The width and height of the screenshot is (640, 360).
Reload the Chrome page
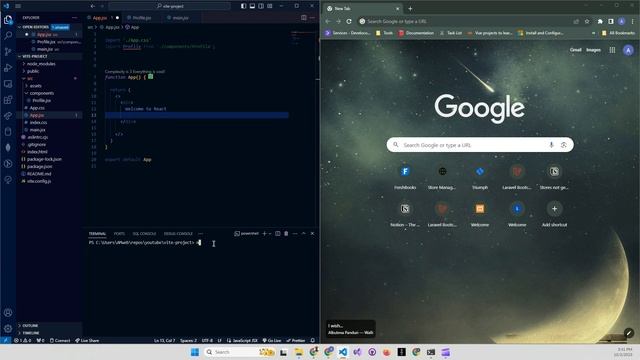pyautogui.click(x=349, y=21)
